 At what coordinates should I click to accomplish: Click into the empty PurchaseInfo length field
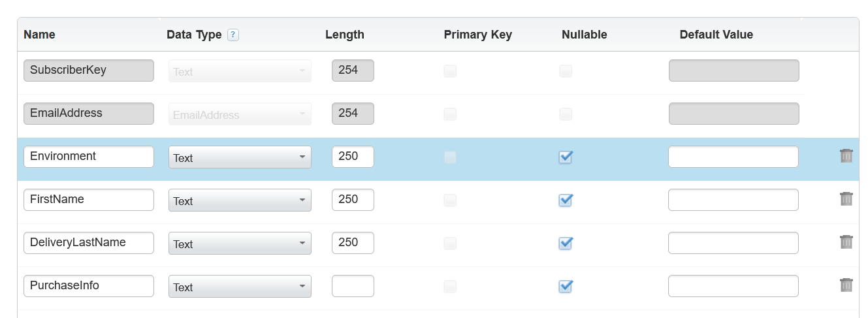tap(353, 286)
